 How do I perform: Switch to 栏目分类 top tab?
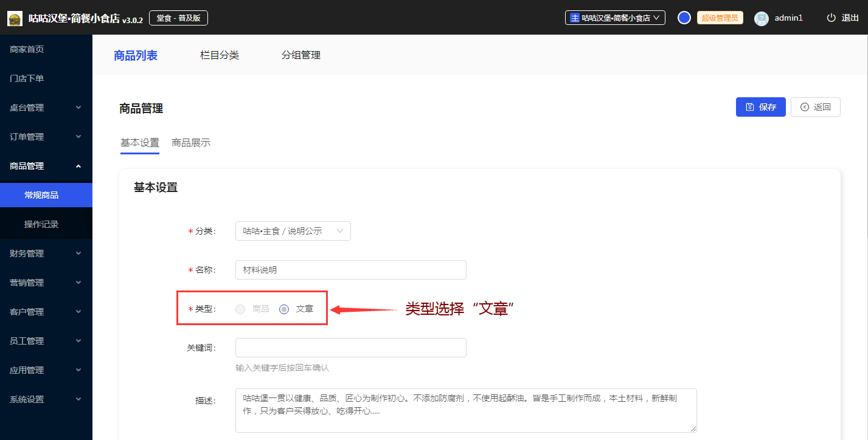(220, 55)
